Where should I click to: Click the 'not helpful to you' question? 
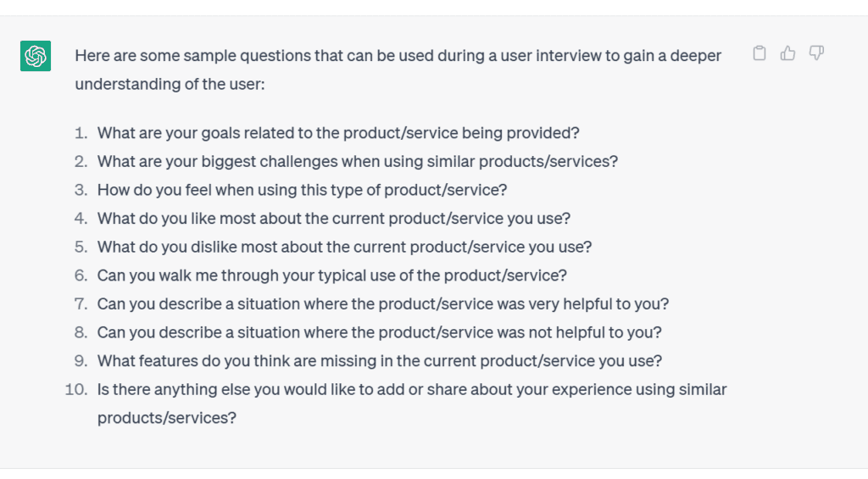tap(380, 332)
